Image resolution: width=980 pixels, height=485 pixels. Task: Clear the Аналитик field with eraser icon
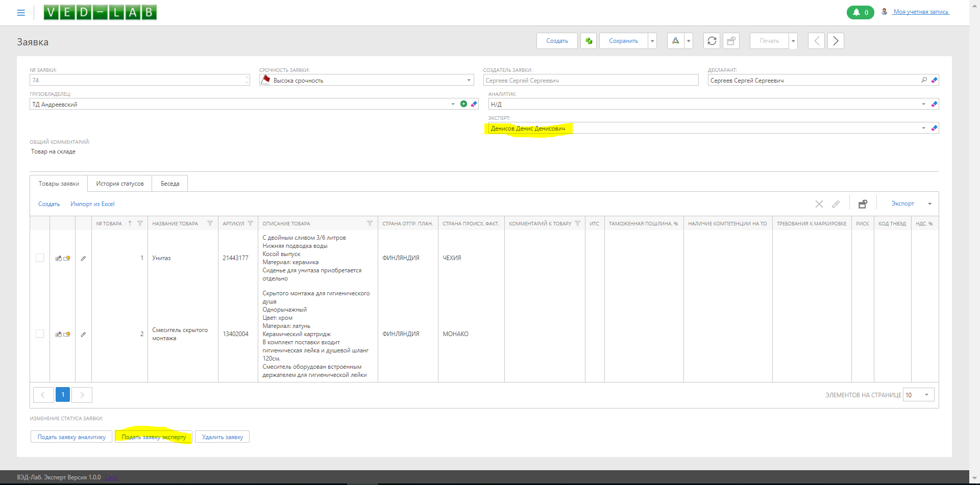pos(934,104)
